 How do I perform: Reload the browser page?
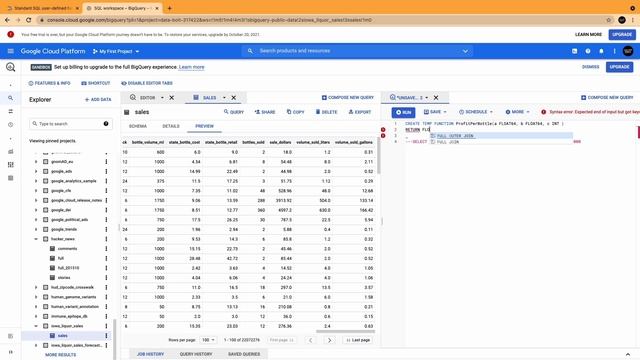click(29, 20)
